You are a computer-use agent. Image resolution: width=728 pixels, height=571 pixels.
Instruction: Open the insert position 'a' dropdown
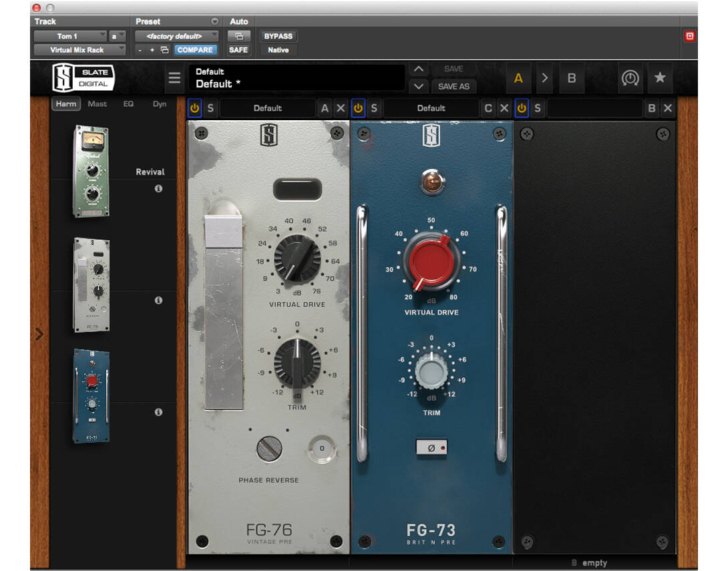(x=118, y=36)
